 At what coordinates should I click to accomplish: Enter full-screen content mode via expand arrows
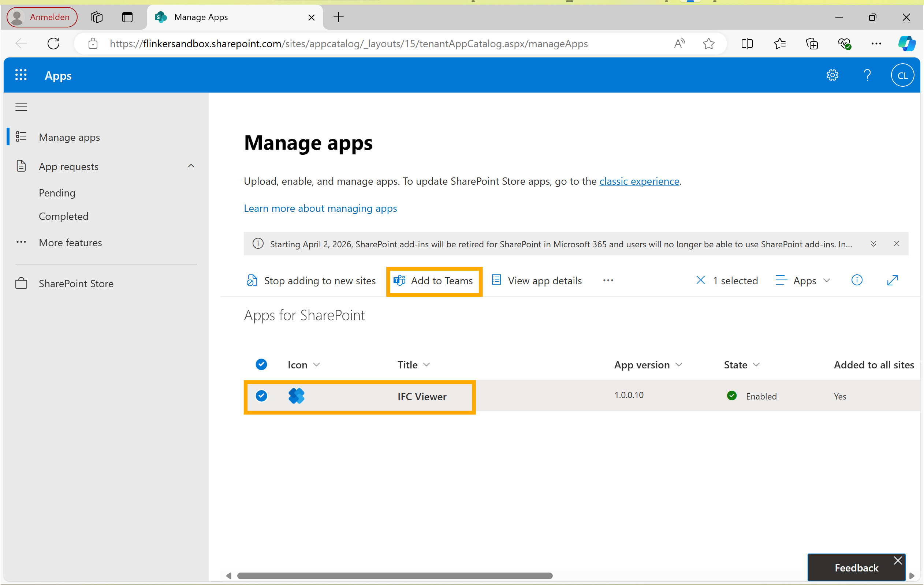892,280
